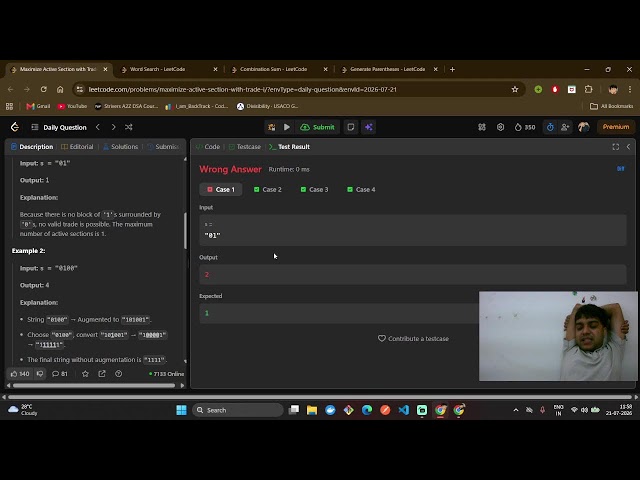Switch to the Testcase tab
The width and height of the screenshot is (640, 480).
244,147
